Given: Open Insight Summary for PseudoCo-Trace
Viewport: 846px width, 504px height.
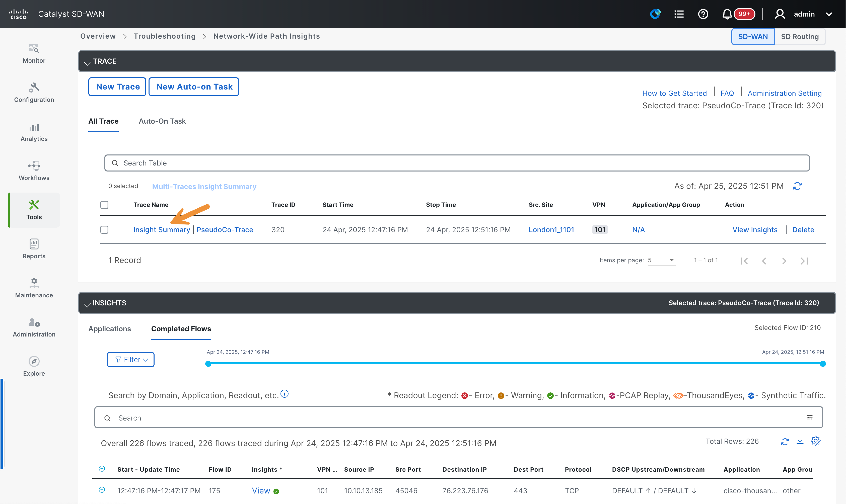Looking at the screenshot, I should tap(161, 230).
